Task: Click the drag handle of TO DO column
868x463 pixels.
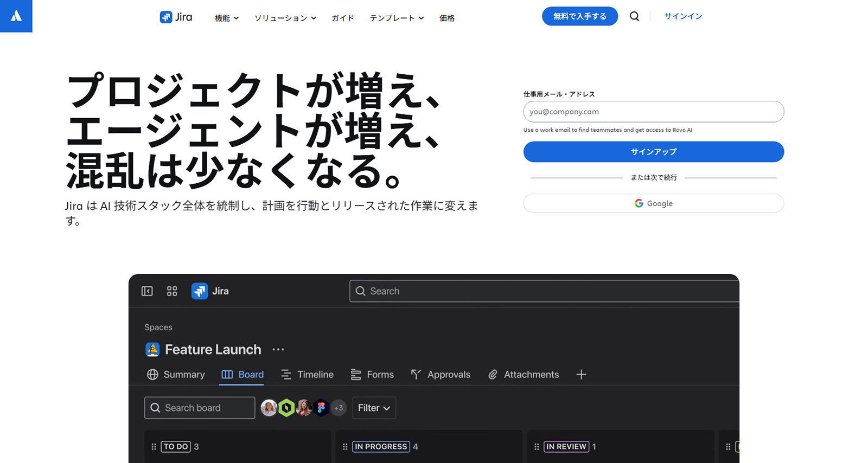Action: pos(154,447)
